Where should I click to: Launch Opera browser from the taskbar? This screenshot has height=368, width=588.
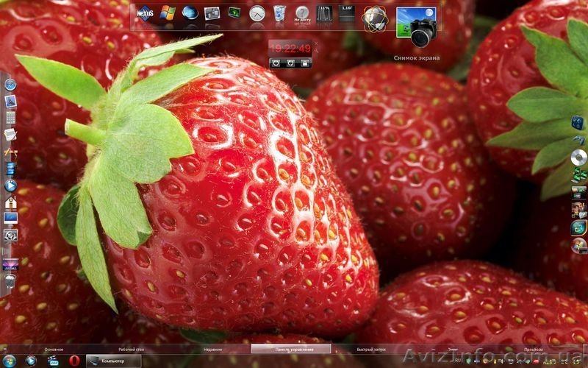pos(74,361)
